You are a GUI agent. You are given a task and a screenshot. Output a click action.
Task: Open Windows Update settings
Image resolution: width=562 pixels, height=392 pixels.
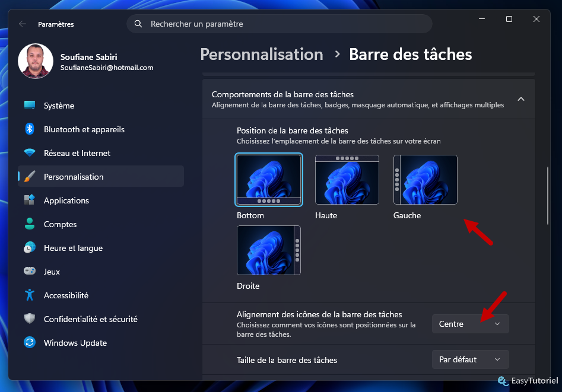click(101, 343)
